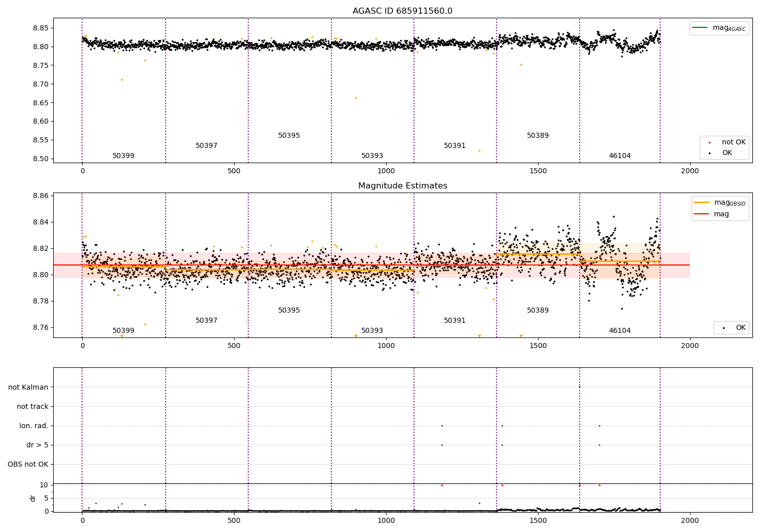Click the 8.82 tick in Magnitude Estimates plot

pos(41,249)
